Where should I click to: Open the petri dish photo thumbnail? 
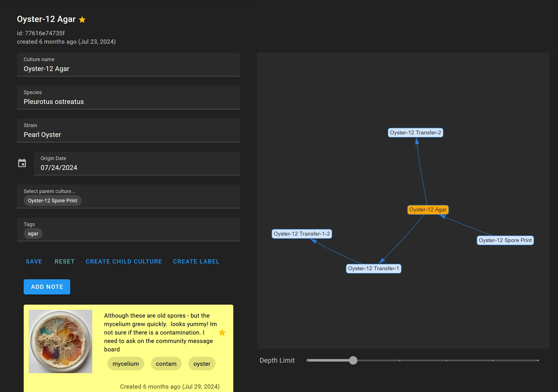click(x=60, y=341)
